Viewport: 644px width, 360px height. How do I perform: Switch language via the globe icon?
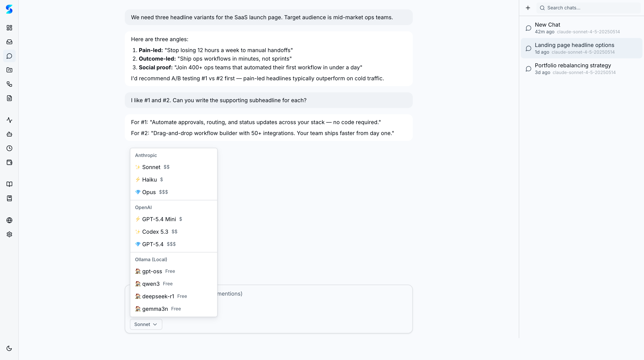(9, 220)
